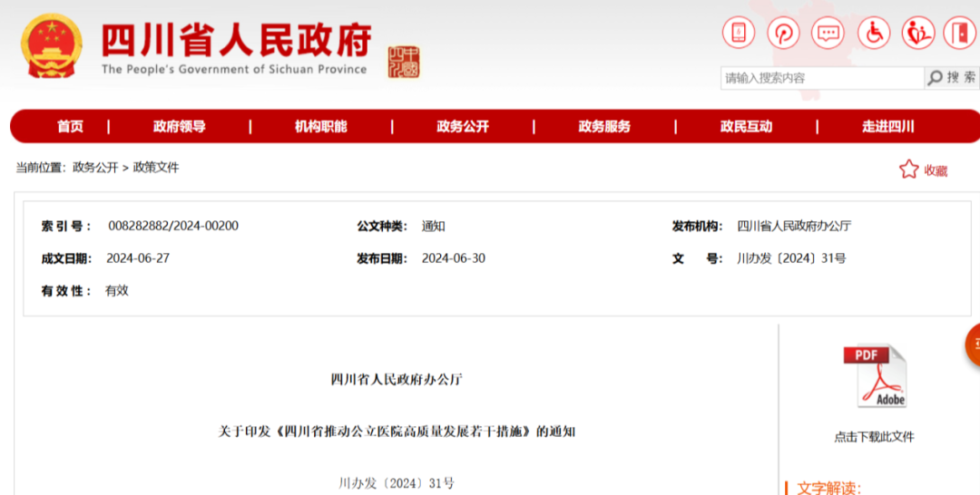Click the 有效性 label
Image resolution: width=980 pixels, height=495 pixels.
click(x=66, y=291)
